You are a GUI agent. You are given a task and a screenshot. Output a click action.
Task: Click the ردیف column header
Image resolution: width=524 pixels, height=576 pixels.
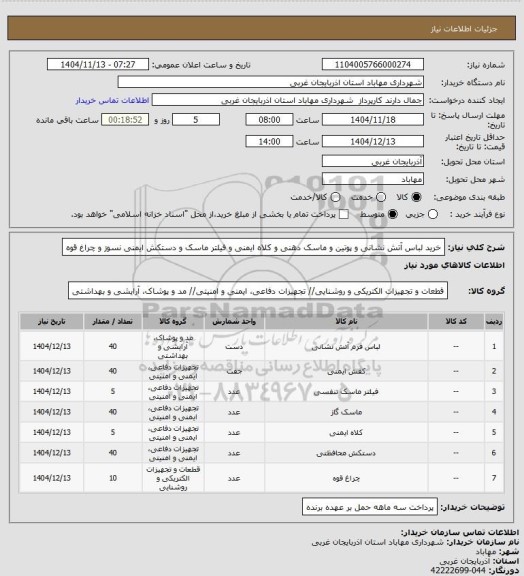[494, 321]
